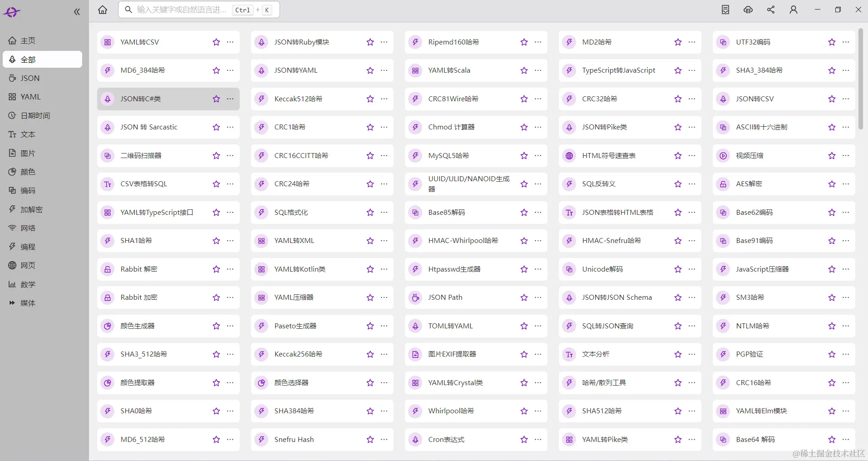Star the JSON Path tool as favorite
This screenshot has width=868, height=461.
pos(523,297)
